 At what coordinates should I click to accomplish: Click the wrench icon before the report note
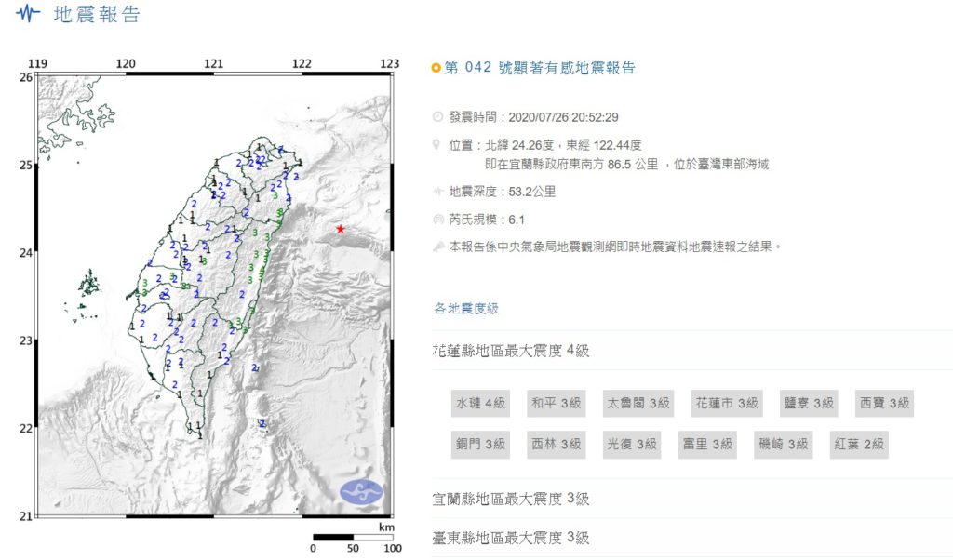point(438,247)
